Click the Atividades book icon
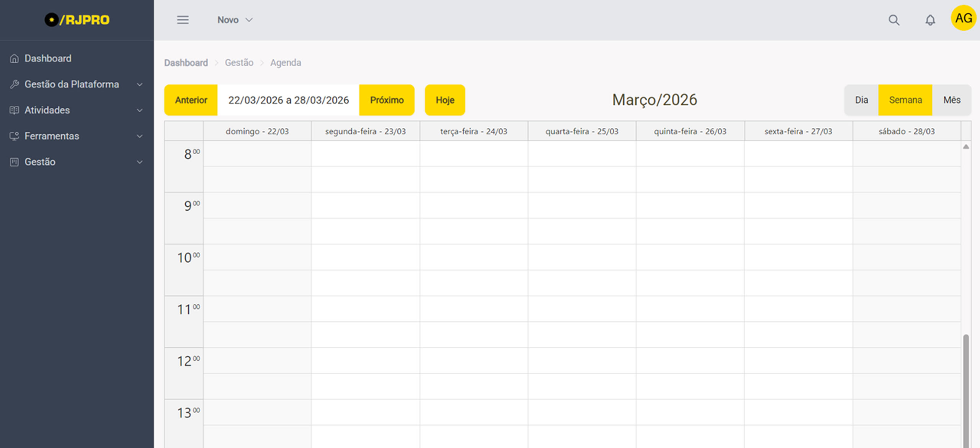980x448 pixels. (x=14, y=110)
